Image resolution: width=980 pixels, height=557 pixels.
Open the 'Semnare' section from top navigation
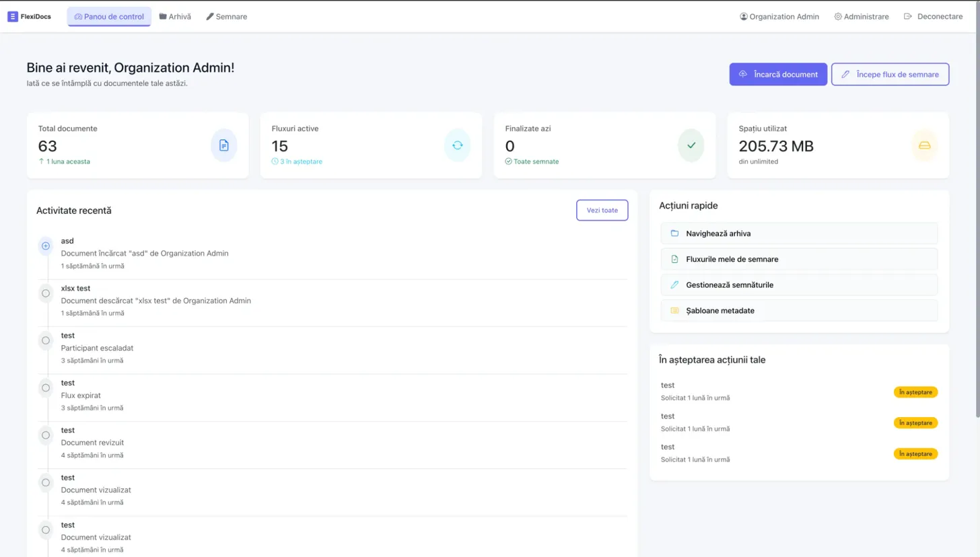[x=227, y=16]
